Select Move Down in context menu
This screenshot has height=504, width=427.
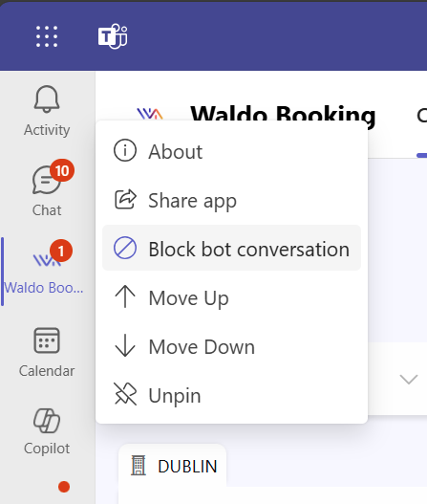(x=231, y=346)
